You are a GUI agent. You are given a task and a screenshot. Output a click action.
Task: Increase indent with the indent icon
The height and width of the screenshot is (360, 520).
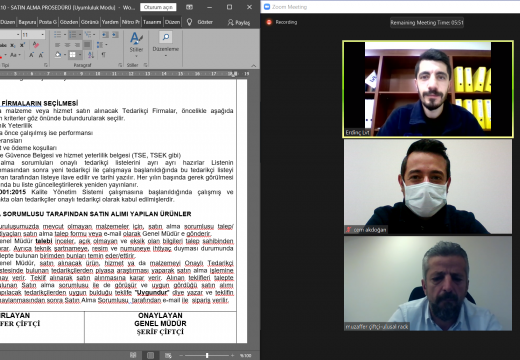(115, 35)
